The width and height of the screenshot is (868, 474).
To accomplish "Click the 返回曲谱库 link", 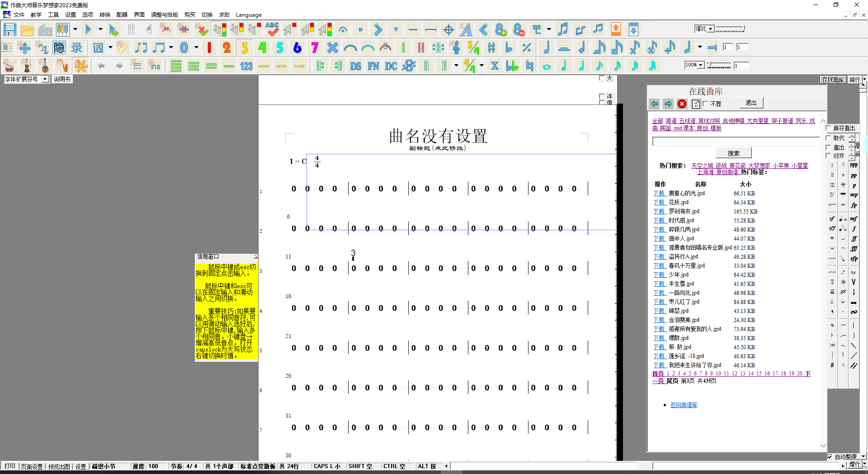I will (684, 405).
